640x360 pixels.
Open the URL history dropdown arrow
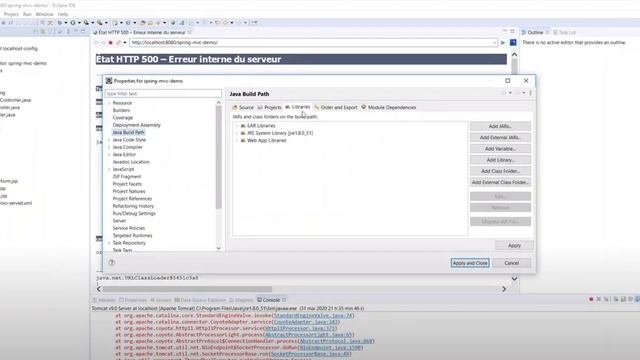tap(494, 42)
